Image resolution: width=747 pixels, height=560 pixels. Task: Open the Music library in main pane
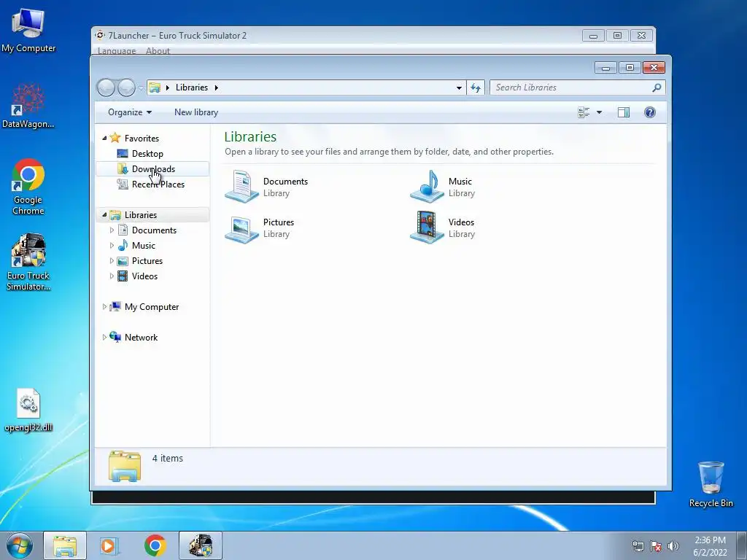443,187
